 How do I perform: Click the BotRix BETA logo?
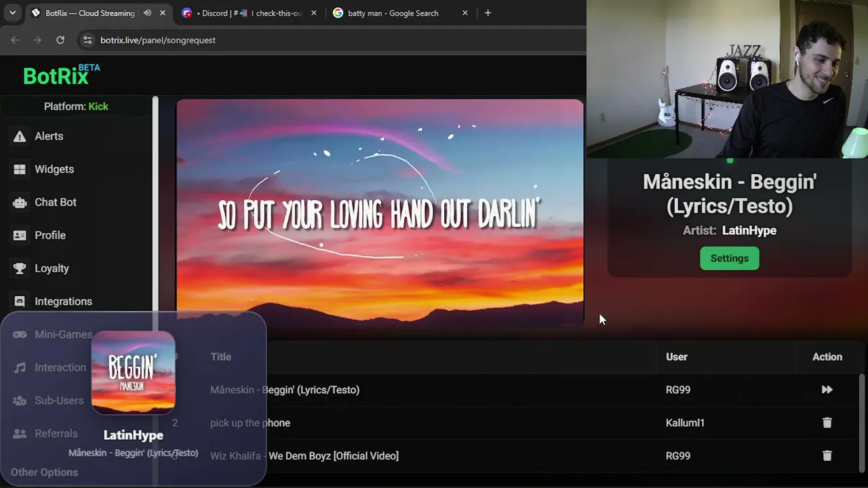pos(62,75)
